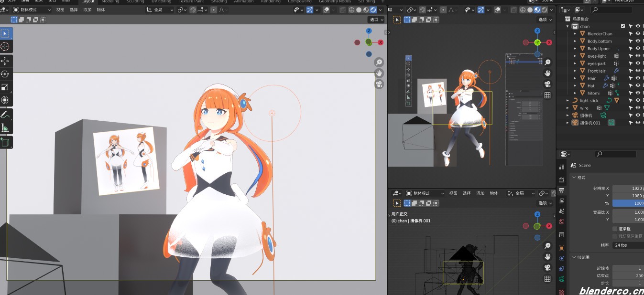The width and height of the screenshot is (644, 295).
Task: Open the World properties tab
Action: (562, 221)
